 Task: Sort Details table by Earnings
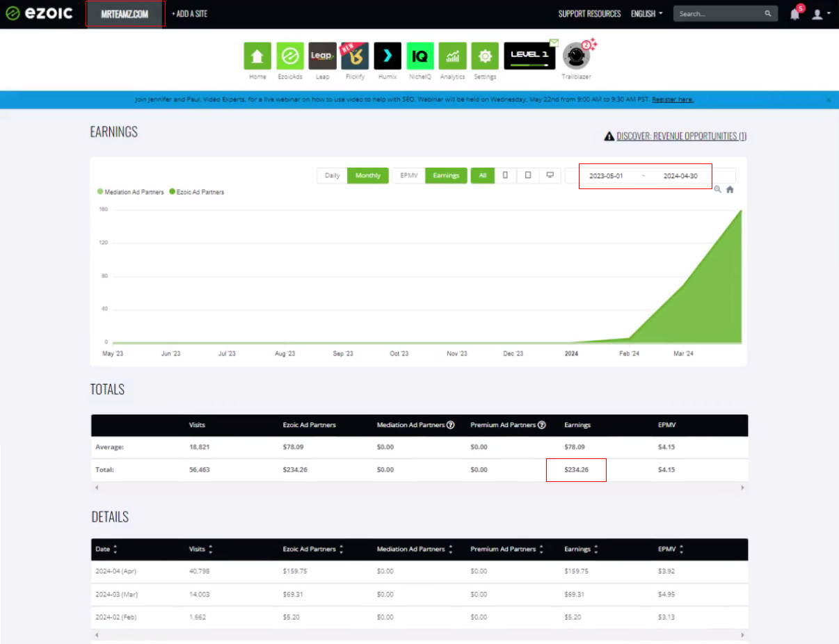coord(582,549)
